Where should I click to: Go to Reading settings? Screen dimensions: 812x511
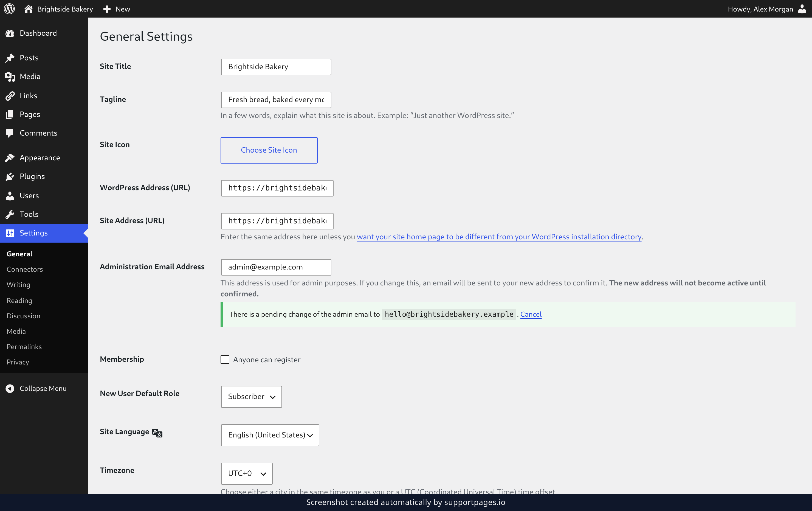coord(19,301)
